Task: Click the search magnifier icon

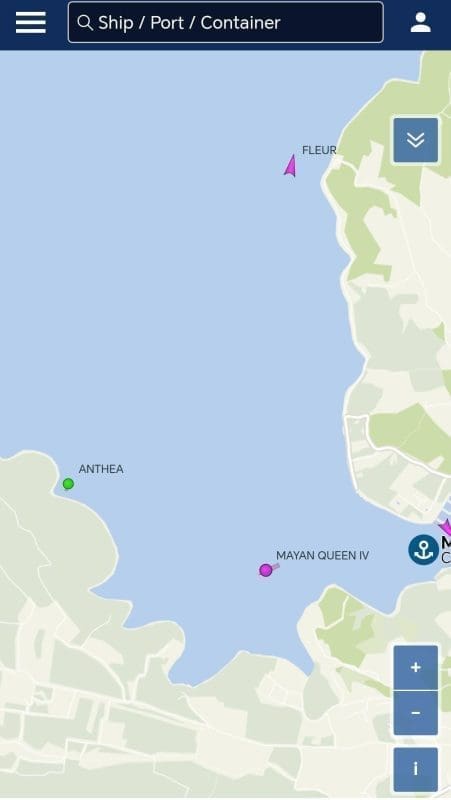Action: (x=85, y=22)
